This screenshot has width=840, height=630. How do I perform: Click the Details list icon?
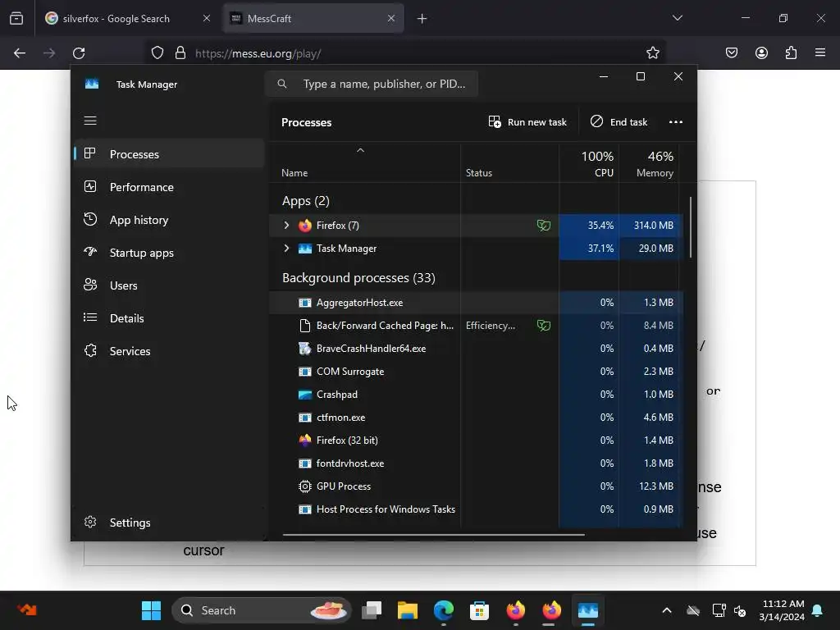tap(90, 317)
